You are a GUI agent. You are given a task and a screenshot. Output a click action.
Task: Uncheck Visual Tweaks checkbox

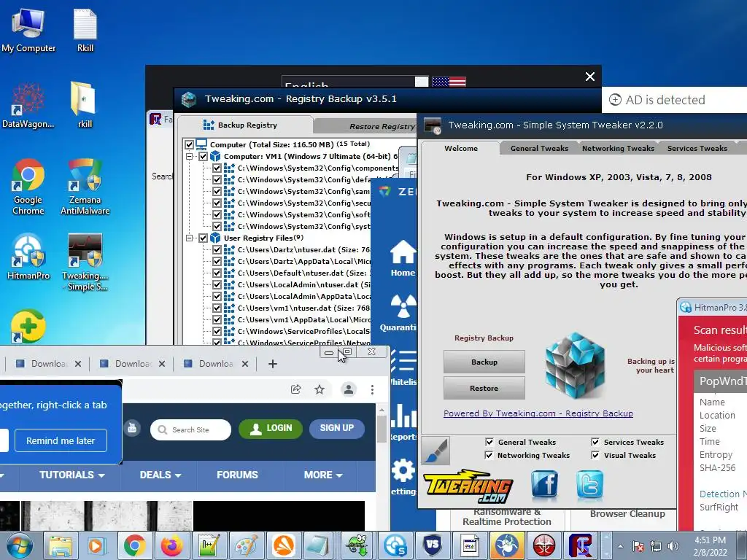[x=595, y=455]
